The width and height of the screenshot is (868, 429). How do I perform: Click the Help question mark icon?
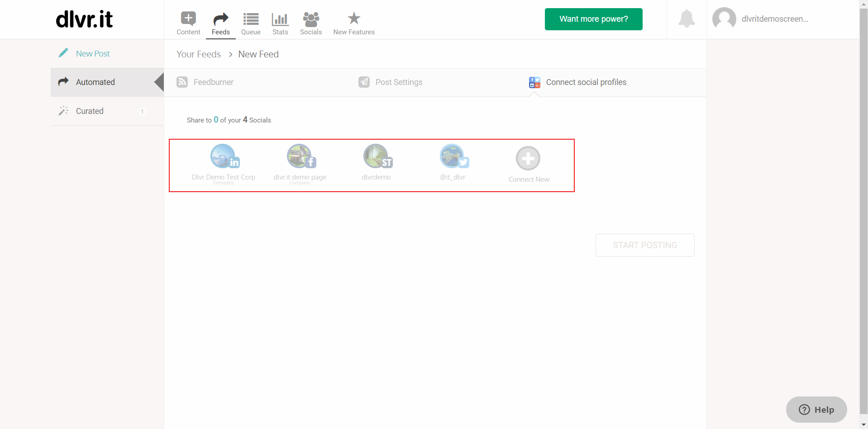(x=804, y=410)
